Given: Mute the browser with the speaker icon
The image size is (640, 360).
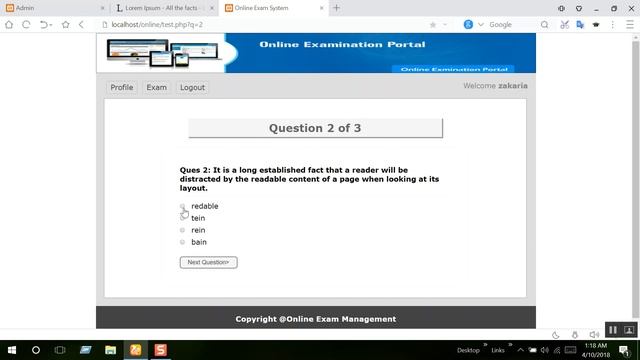Looking at the screenshot, I should pos(594,335).
